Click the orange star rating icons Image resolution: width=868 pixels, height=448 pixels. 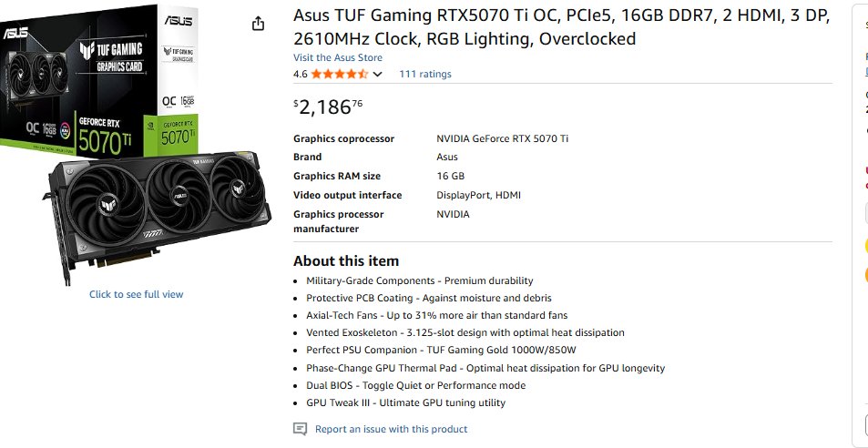pyautogui.click(x=341, y=74)
